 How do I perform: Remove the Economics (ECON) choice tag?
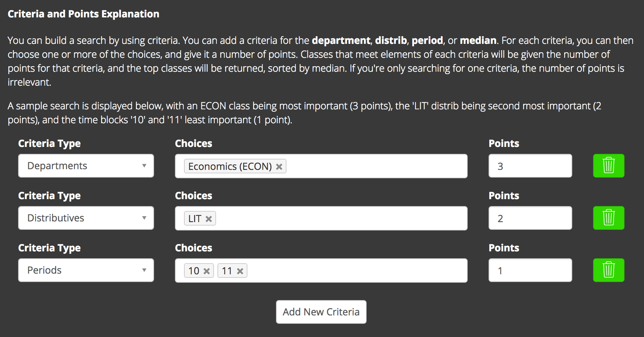(x=279, y=167)
